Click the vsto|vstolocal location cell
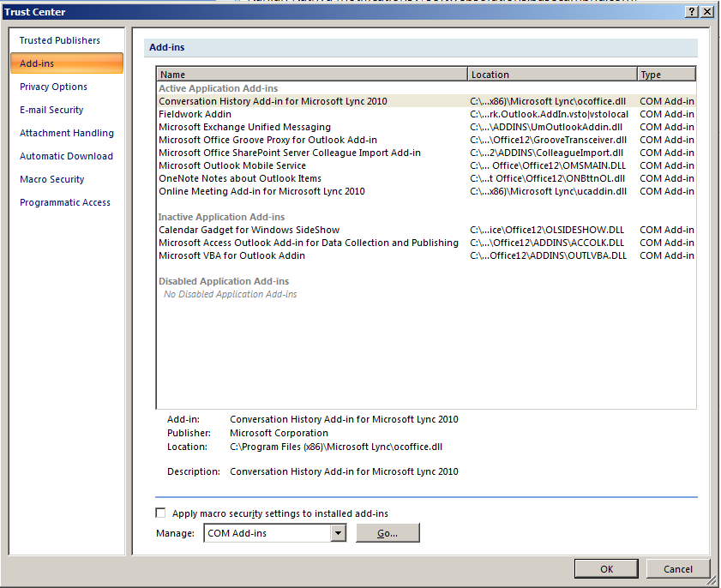Screen dimensions: 721x588 click(549, 114)
